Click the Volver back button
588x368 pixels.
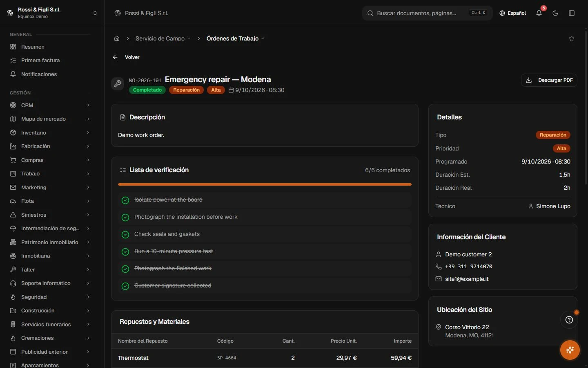[126, 57]
